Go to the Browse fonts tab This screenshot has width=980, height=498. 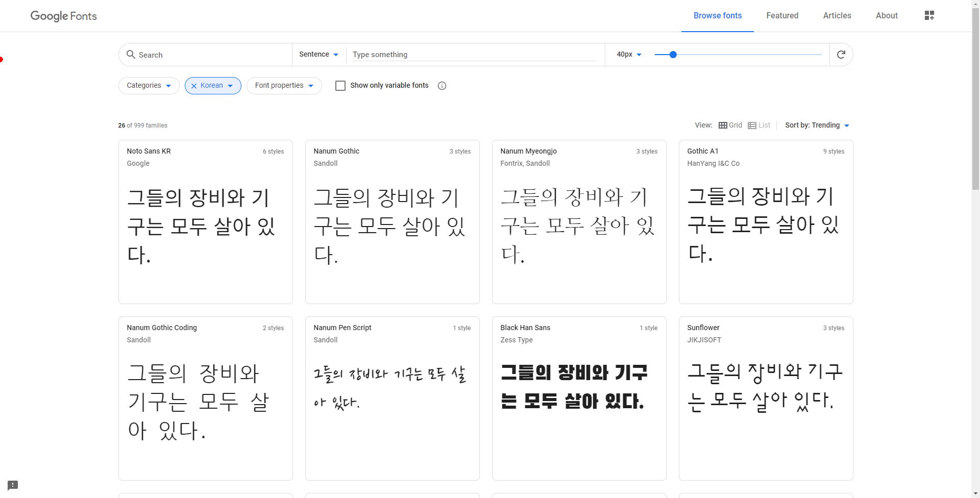[x=718, y=16]
